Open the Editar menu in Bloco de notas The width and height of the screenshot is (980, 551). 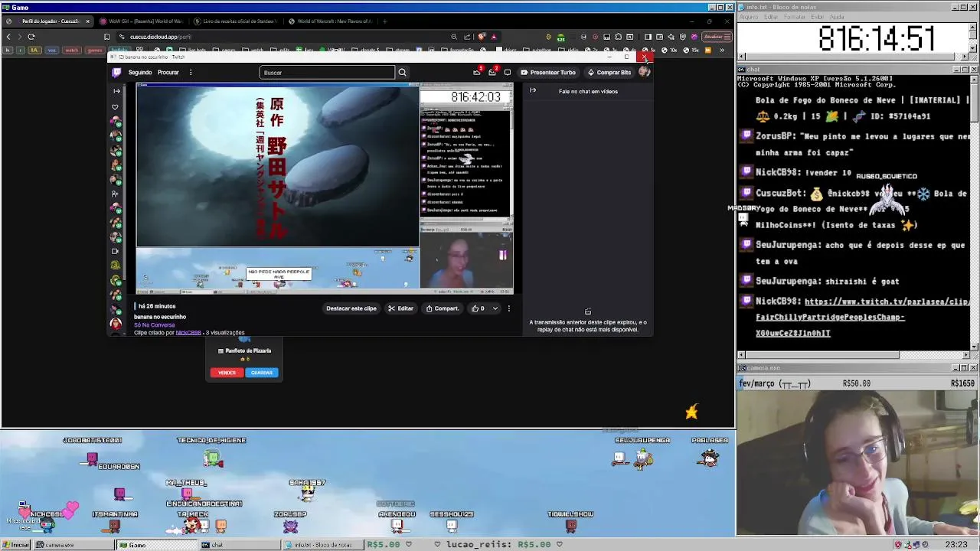coord(769,17)
